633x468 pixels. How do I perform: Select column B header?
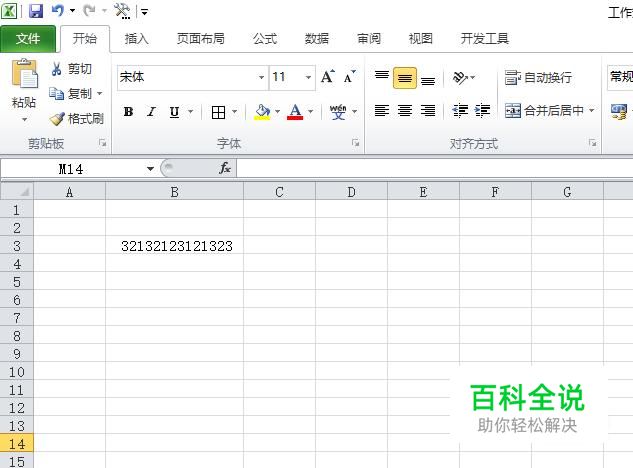174,192
